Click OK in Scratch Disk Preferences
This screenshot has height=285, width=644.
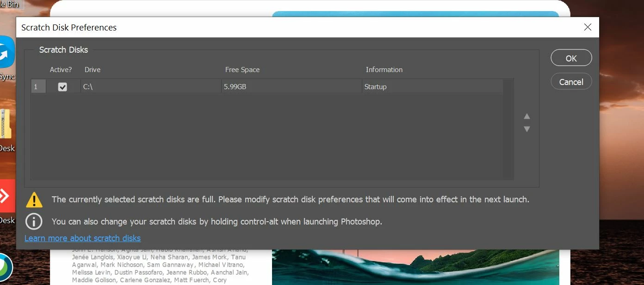click(x=571, y=58)
